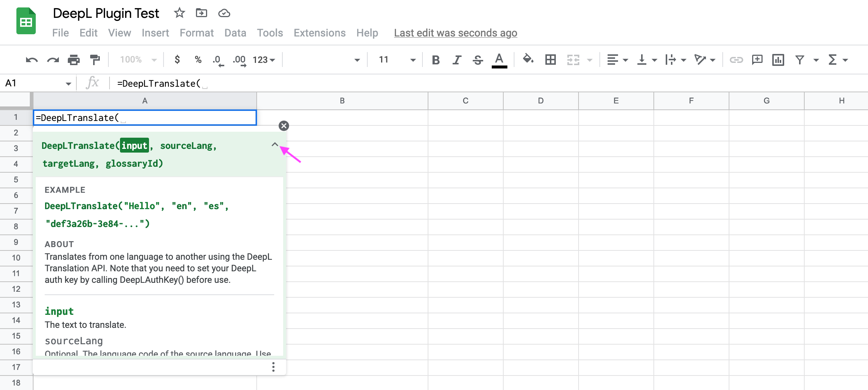Screen dimensions: 868x390
Task: Create a filter
Action: [x=800, y=60]
